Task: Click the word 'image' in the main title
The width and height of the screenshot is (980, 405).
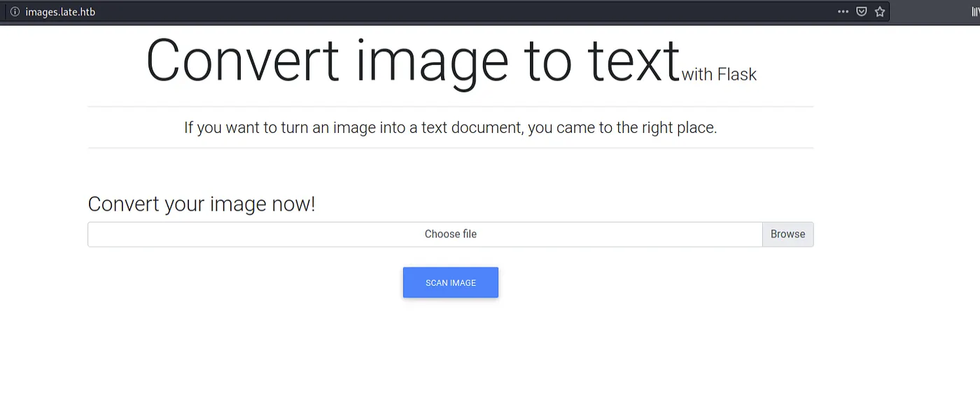Action: click(432, 62)
